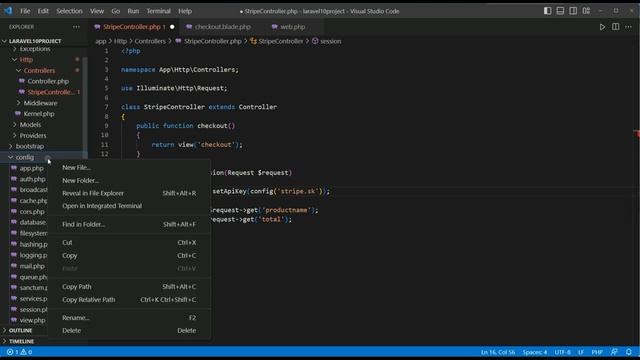Click unsaved dot on StripeController tab
640x360 pixels.
(172, 27)
